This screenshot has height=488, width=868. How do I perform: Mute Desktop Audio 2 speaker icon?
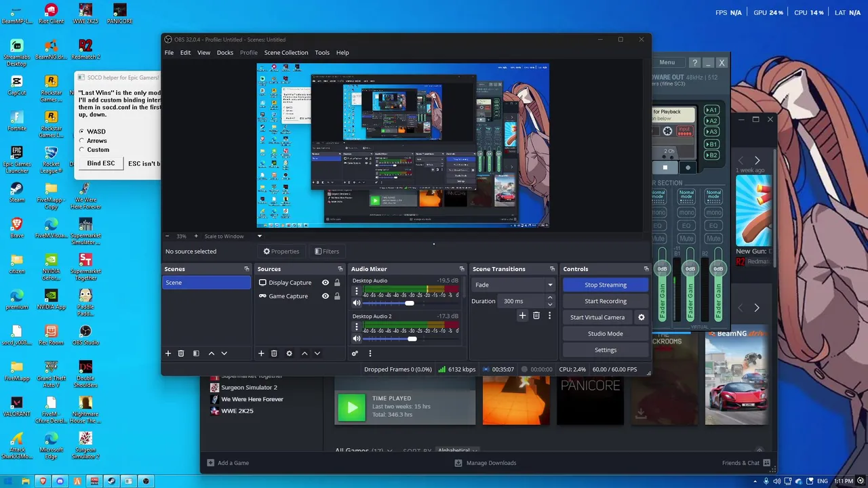[x=357, y=338]
